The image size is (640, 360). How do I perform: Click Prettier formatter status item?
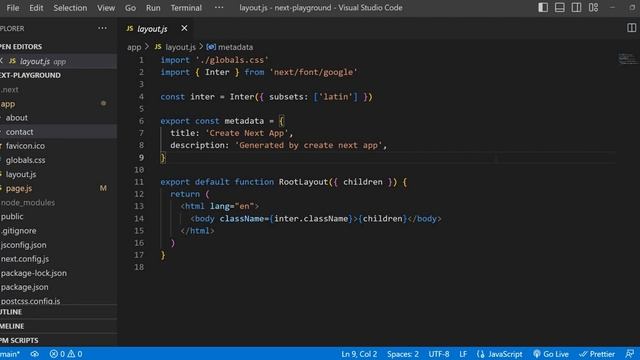tap(597, 354)
